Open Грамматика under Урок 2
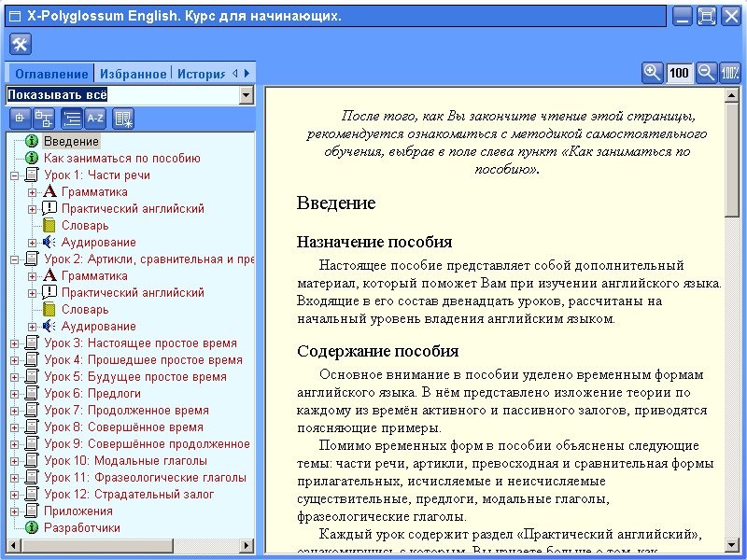 94,275
